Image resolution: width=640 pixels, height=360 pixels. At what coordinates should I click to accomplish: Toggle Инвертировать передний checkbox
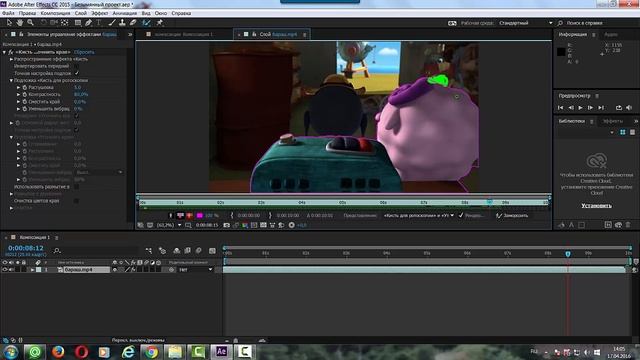tap(76, 66)
